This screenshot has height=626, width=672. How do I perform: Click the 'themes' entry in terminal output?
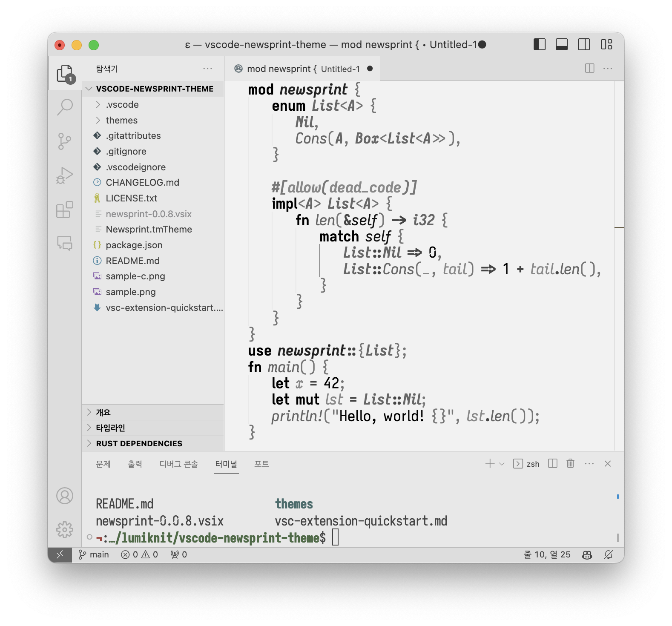click(x=294, y=504)
